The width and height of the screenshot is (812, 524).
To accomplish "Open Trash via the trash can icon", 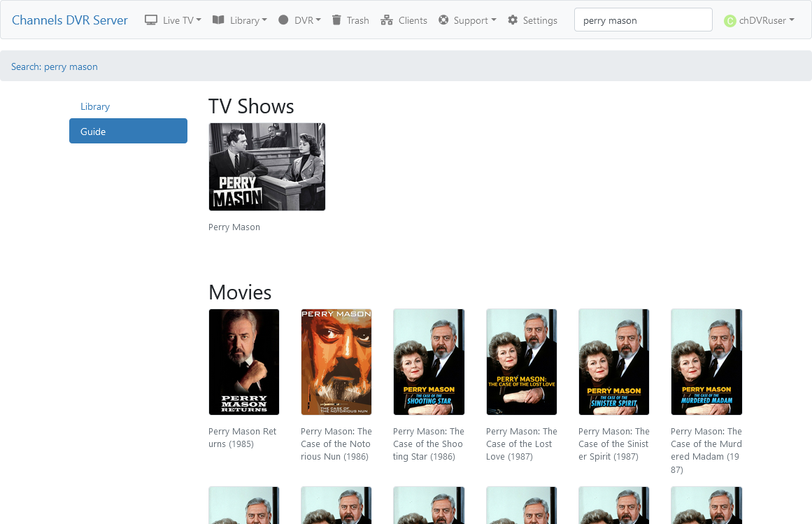I will click(337, 20).
